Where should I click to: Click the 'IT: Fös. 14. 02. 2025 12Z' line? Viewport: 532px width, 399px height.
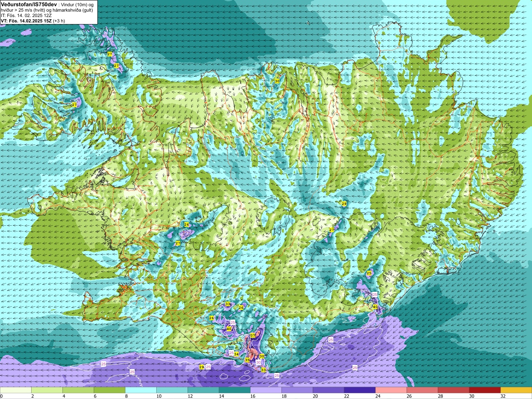coord(26,15)
